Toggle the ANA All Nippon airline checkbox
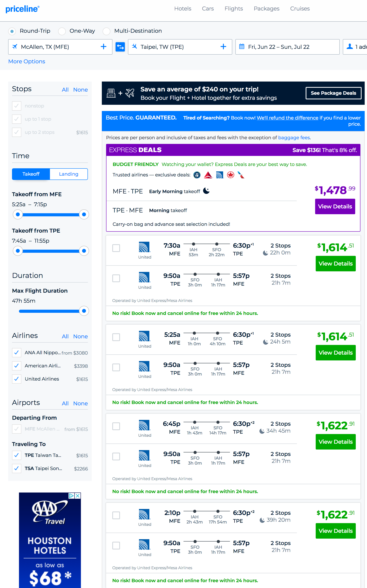Image resolution: width=367 pixels, height=588 pixels. [16, 353]
